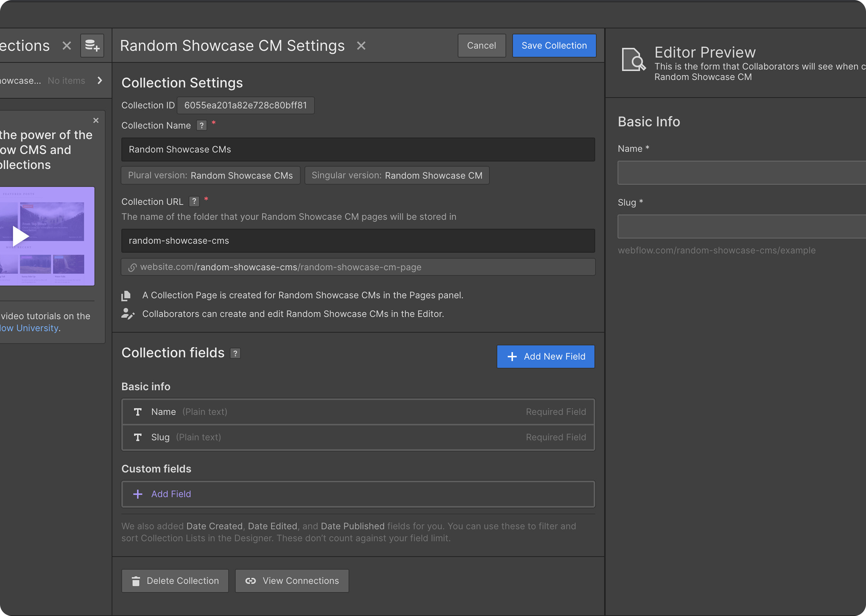The height and width of the screenshot is (616, 866).
Task: Click Add New Field button
Action: point(546,357)
